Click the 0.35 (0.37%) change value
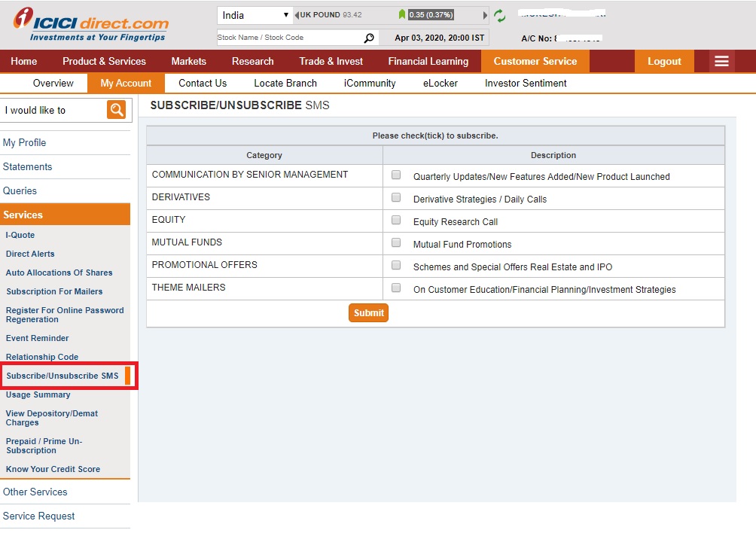Image resolution: width=756 pixels, height=533 pixels. tap(431, 15)
